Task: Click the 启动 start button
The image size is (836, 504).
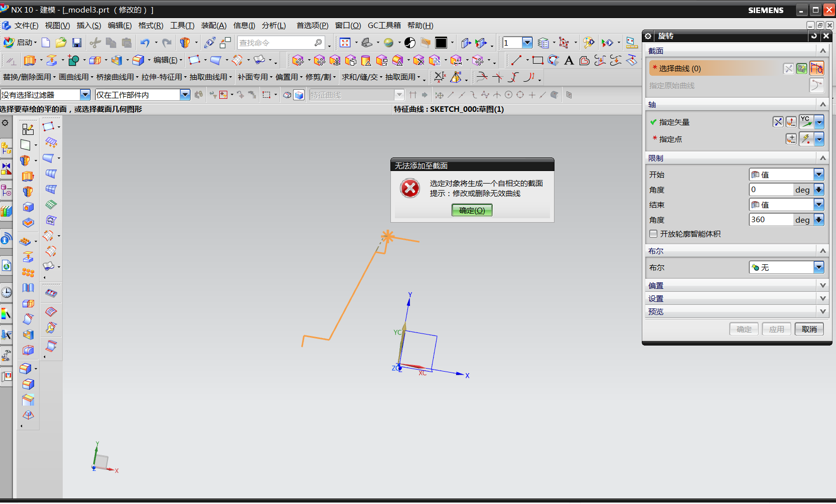Action: (19, 43)
